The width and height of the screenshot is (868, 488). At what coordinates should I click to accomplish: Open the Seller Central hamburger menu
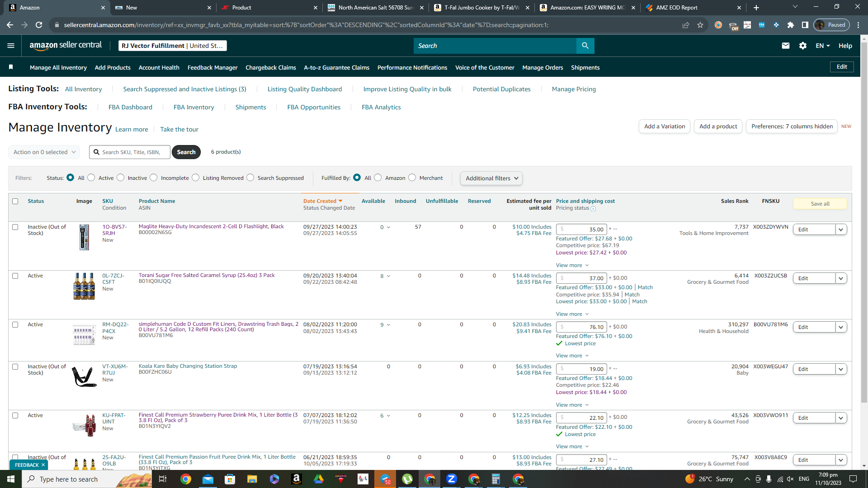coord(11,46)
